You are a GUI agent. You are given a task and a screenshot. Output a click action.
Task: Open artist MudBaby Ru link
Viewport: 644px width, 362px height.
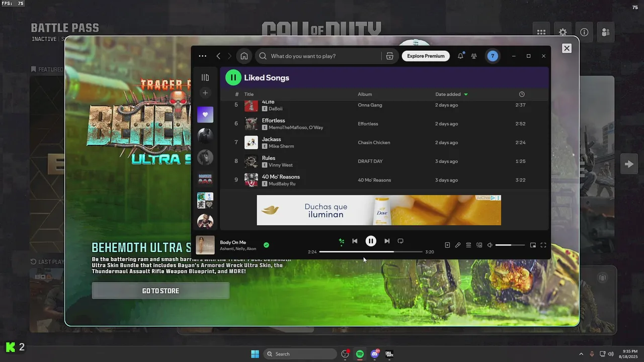click(x=282, y=184)
